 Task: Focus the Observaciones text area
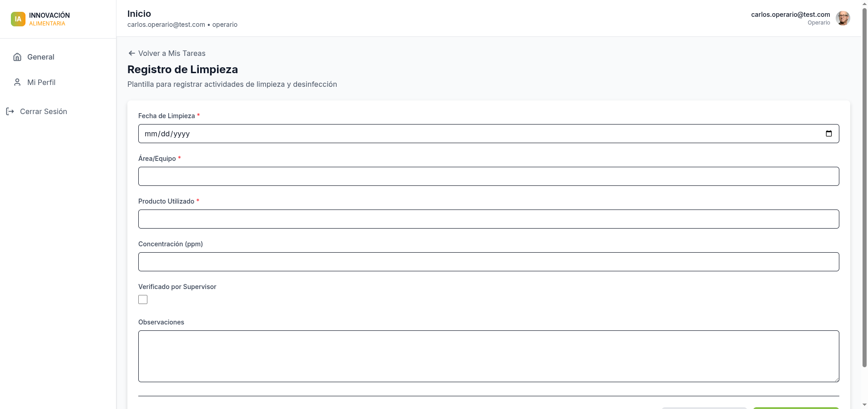pyautogui.click(x=488, y=356)
